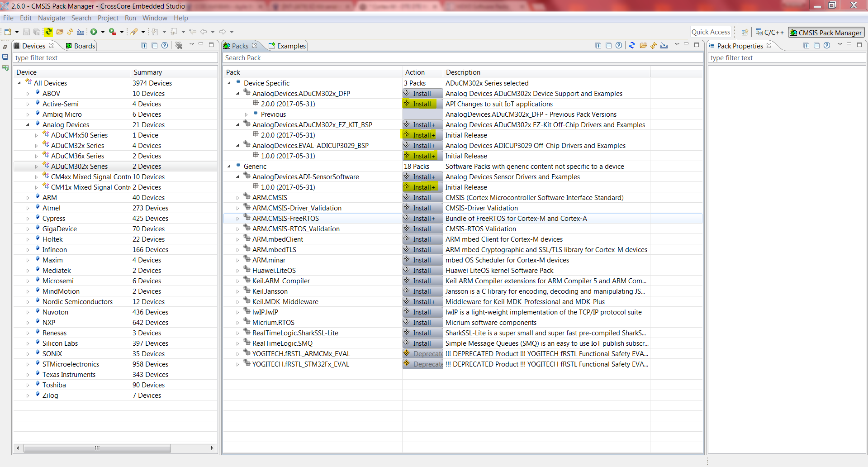Open the Navigate menu
Screen dimensions: 868x467
click(x=52, y=18)
